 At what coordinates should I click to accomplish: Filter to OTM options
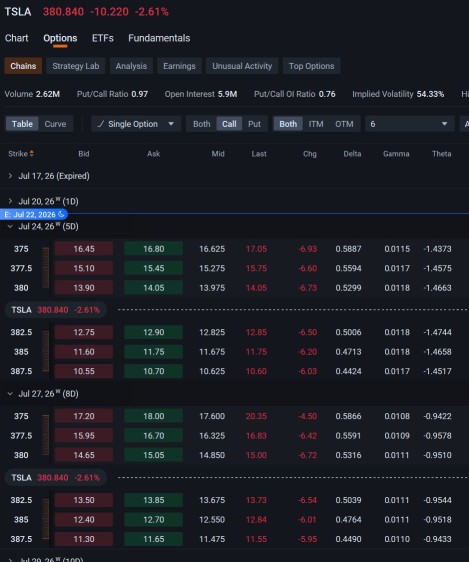(x=344, y=124)
